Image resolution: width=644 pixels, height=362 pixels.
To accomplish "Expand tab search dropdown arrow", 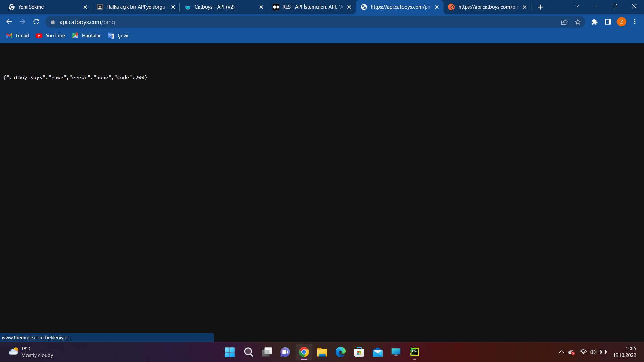I will 577,7.
